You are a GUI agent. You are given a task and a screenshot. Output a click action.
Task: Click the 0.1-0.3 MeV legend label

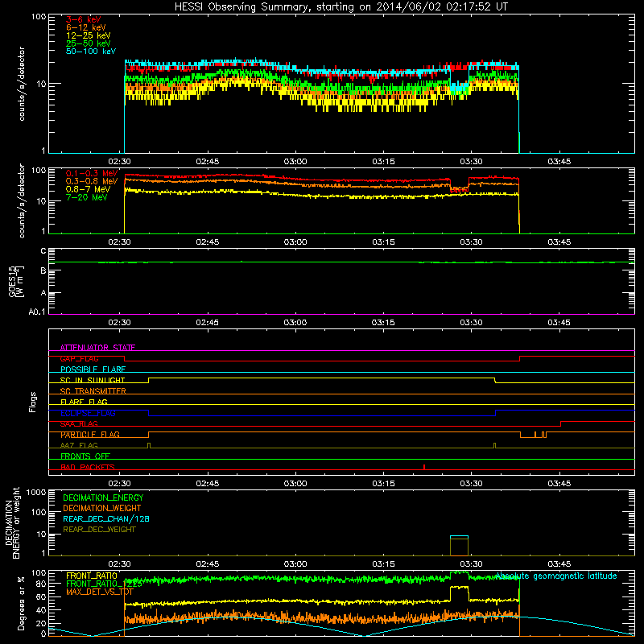pyautogui.click(x=92, y=173)
